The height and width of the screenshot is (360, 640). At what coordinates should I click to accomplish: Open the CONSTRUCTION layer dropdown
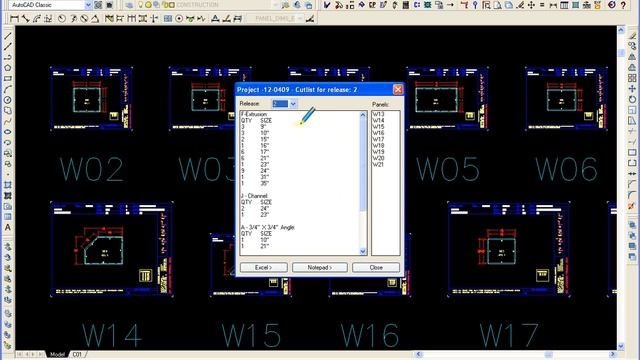tap(276, 5)
